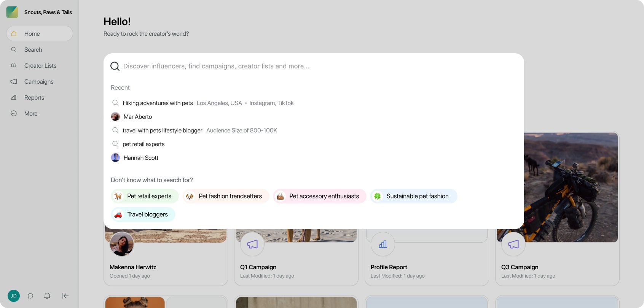This screenshot has width=644, height=308.
Task: Click the Home house icon
Action: (x=14, y=33)
